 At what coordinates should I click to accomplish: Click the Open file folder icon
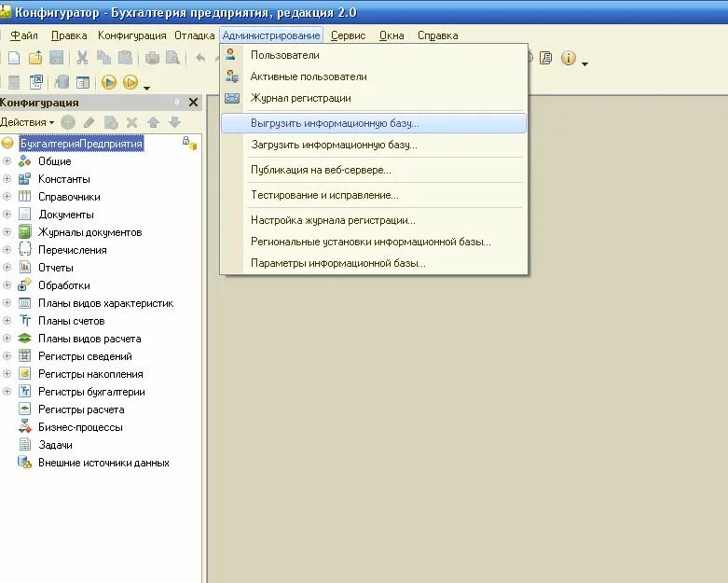coord(35,58)
